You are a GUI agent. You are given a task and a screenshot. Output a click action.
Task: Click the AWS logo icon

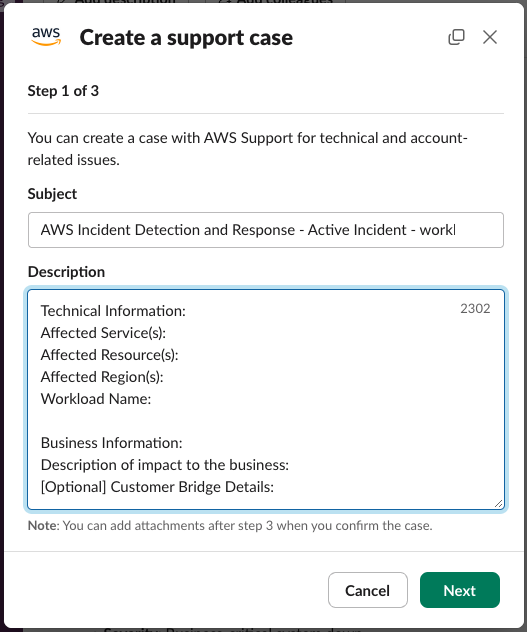tap(46, 37)
